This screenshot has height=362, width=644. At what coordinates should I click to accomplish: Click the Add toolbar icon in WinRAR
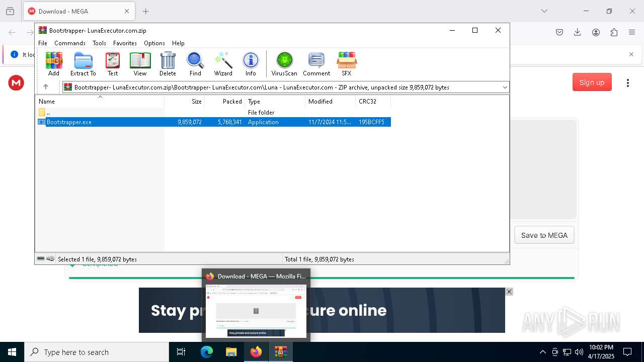[x=54, y=64]
